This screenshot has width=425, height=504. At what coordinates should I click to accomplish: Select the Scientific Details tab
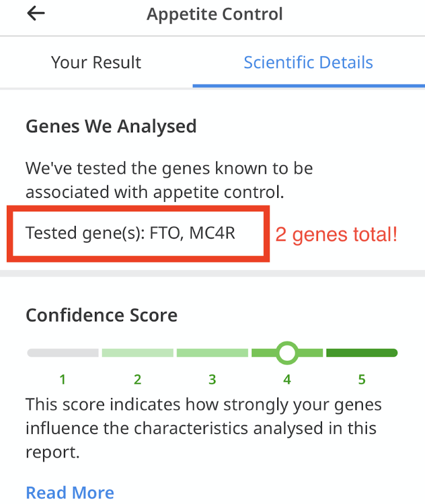click(x=308, y=62)
